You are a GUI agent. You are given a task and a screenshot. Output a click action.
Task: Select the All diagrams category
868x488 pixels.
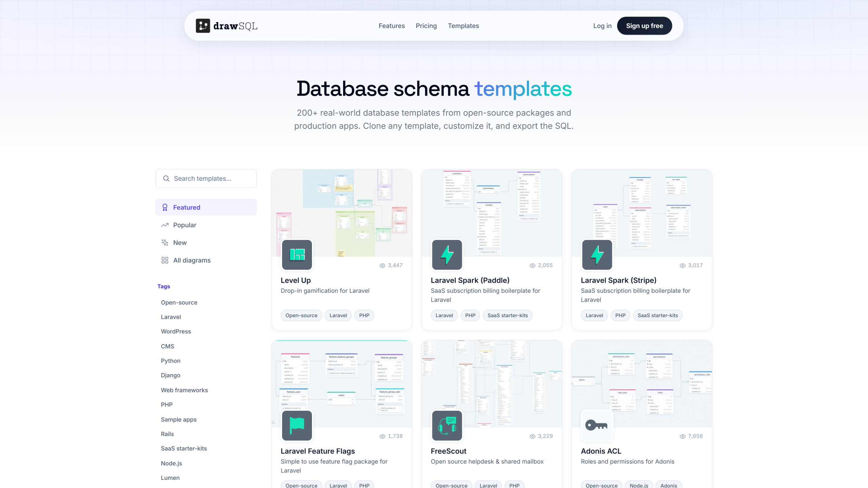(x=206, y=260)
